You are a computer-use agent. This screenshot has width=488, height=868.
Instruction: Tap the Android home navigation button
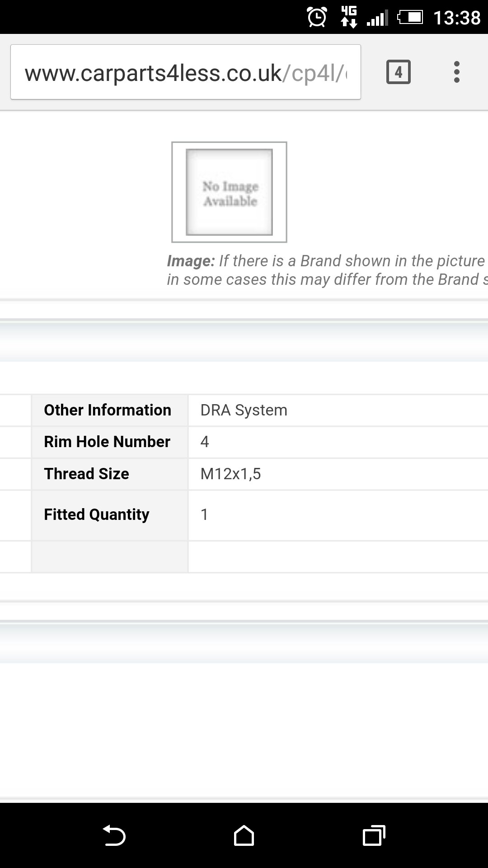244,835
